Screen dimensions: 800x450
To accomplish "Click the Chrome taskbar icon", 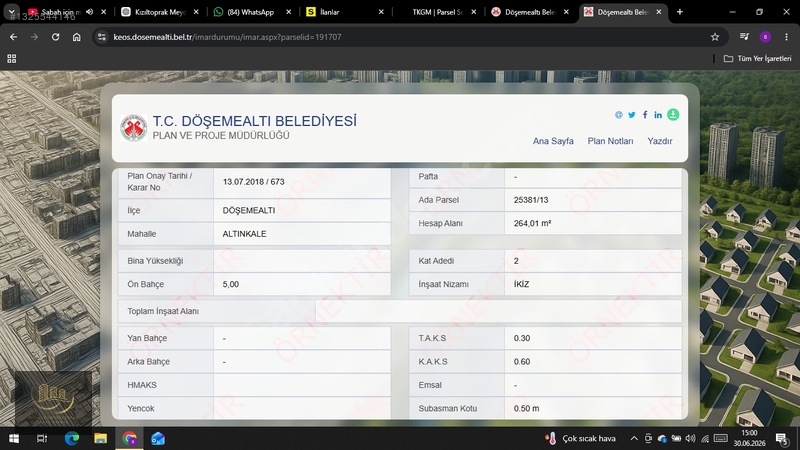I will 130,438.
